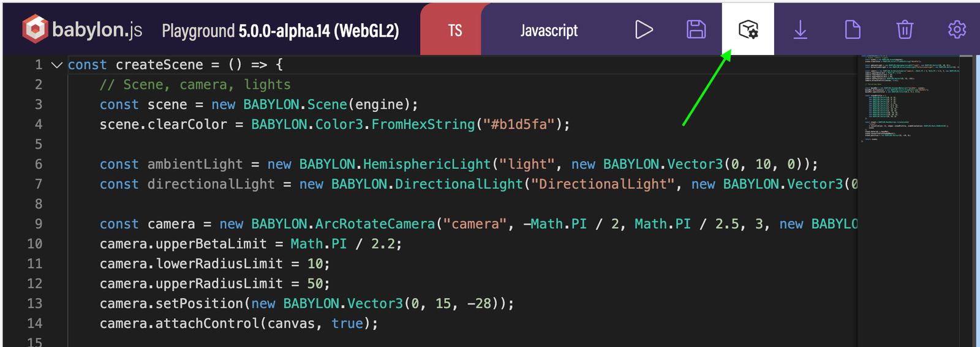Click 'engine' argument on line 3
This screenshot has width=980, height=347.
tap(379, 105)
